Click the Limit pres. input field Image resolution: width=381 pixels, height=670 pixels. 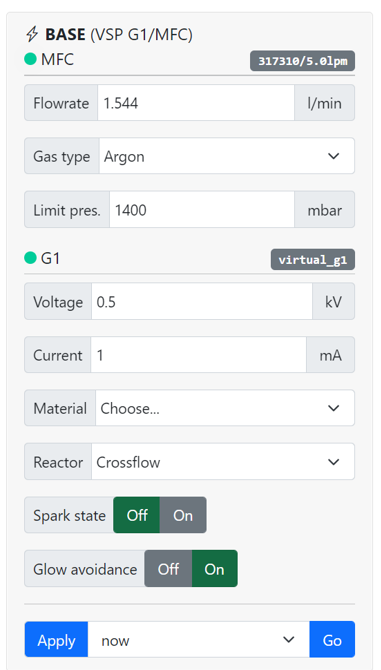point(202,209)
